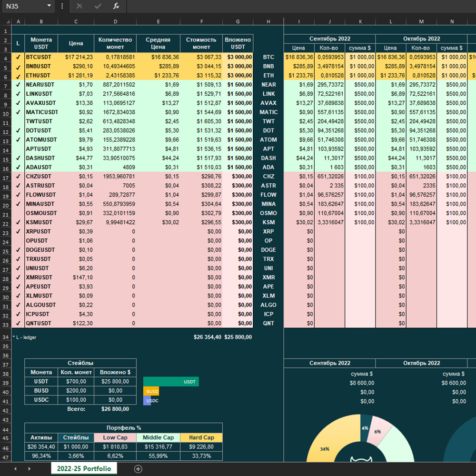
Task: Toggle empty ledger cell for OSMOUSDT row
Action: coord(18,213)
